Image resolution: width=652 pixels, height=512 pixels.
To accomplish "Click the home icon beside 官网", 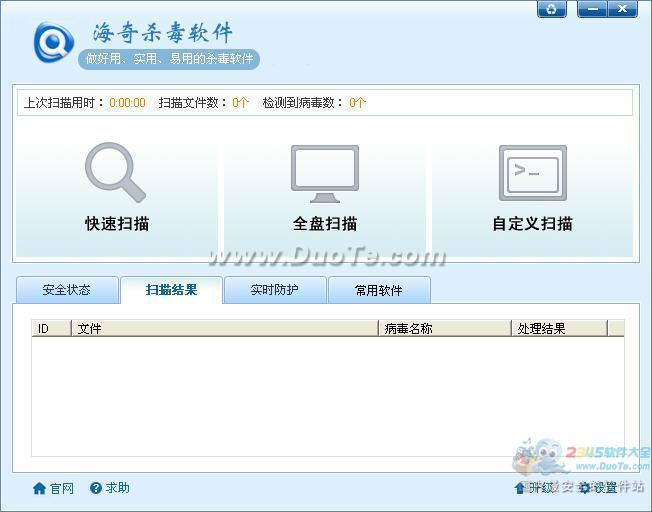I will click(40, 489).
